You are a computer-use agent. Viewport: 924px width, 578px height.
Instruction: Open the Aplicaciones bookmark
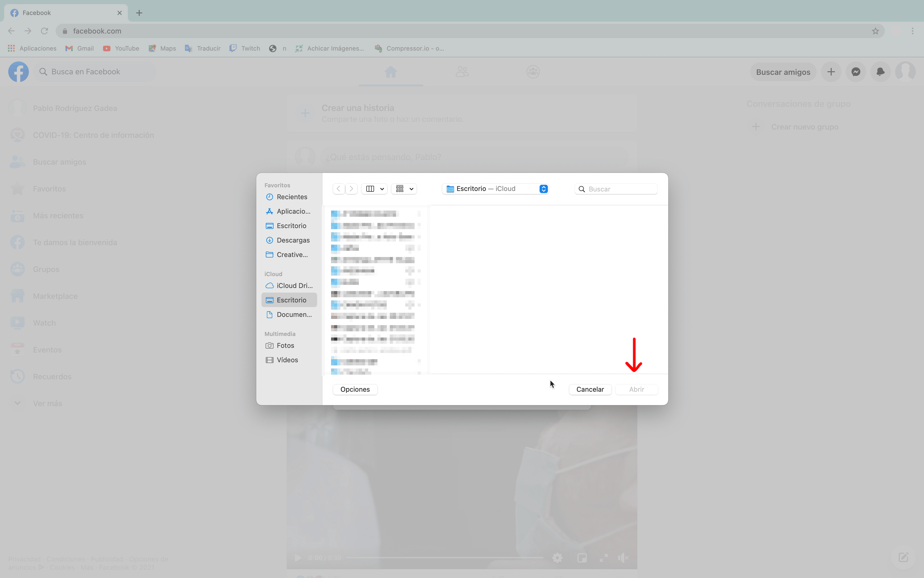[32, 49]
